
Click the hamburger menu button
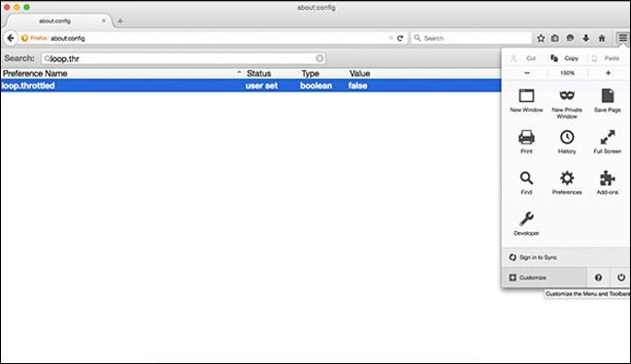click(622, 38)
